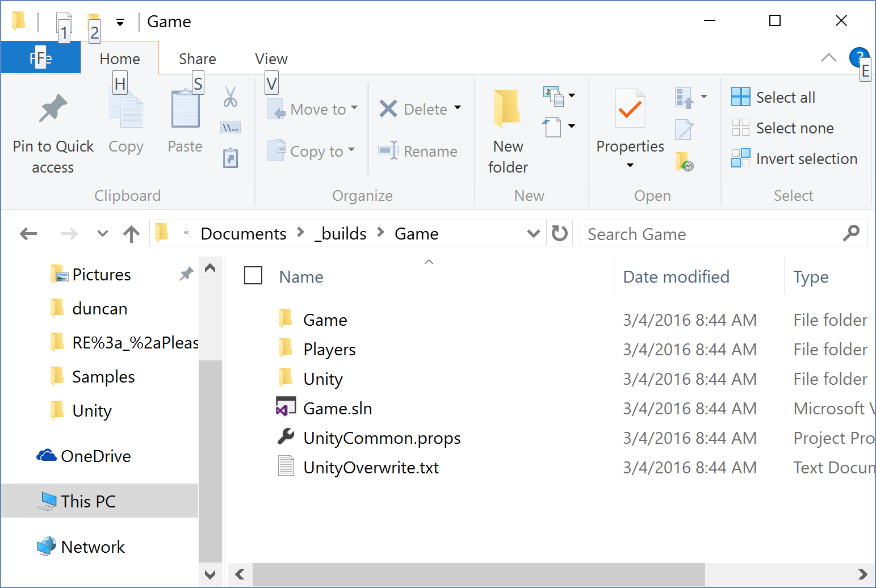Expand the Properties dropdown arrow
This screenshot has width=876, height=588.
pos(630,165)
